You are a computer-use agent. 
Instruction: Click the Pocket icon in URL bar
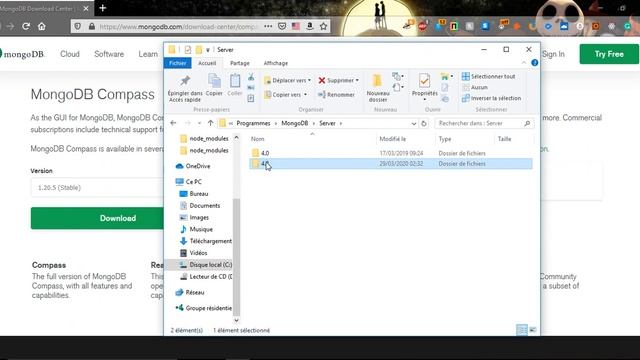282,27
